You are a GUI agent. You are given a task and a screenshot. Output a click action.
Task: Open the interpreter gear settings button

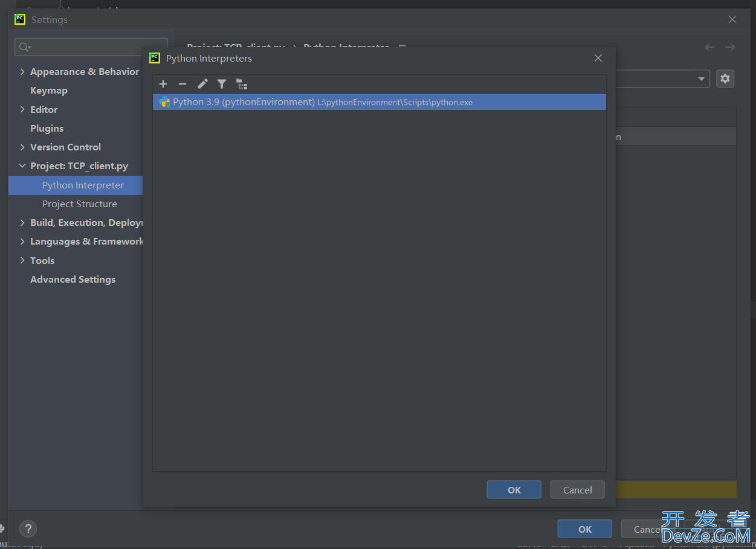pyautogui.click(x=725, y=79)
